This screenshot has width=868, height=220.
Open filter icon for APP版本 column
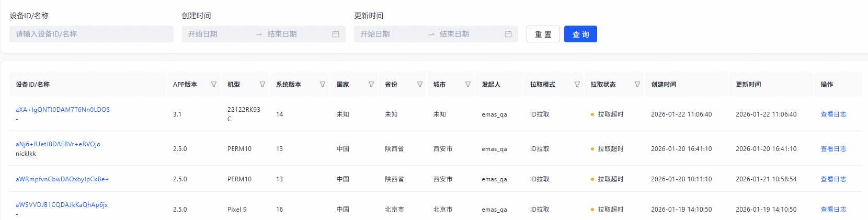click(214, 84)
